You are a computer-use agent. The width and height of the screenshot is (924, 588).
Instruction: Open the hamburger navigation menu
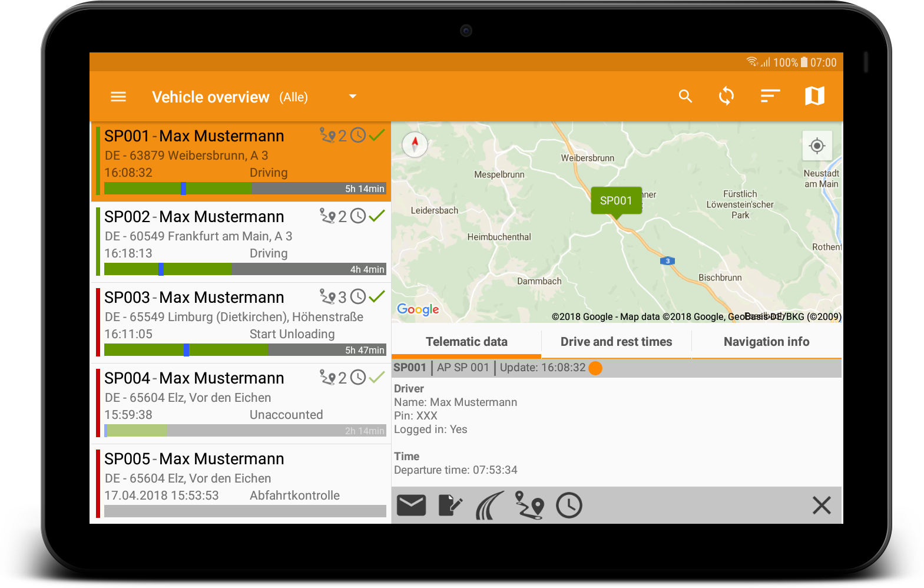pyautogui.click(x=118, y=97)
